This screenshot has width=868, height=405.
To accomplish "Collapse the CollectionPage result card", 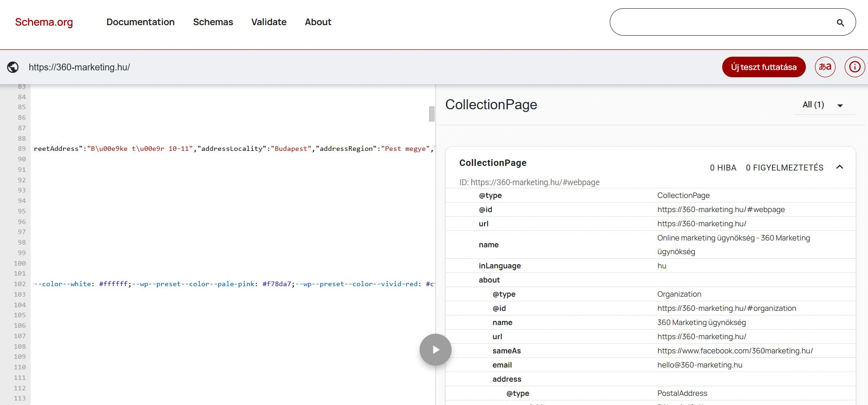I will coord(840,167).
